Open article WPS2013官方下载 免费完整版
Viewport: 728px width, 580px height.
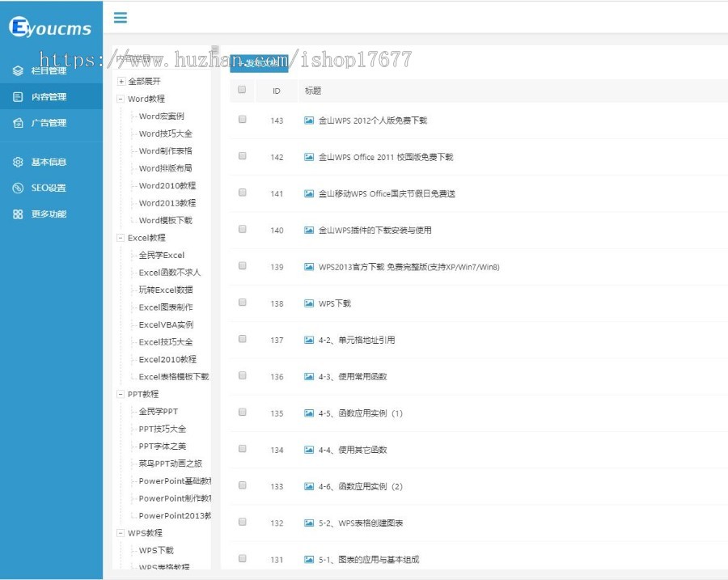(x=409, y=267)
